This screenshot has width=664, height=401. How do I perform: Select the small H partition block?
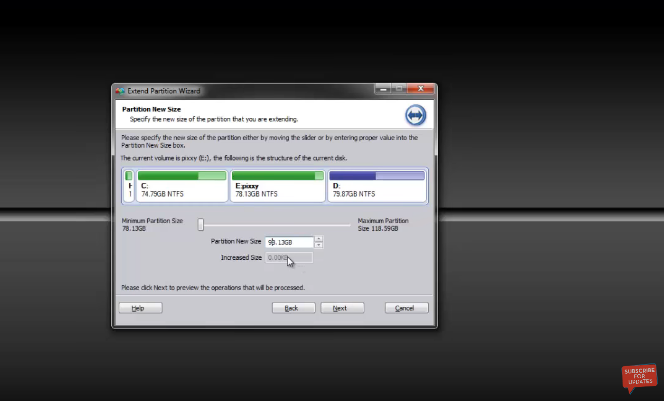click(128, 185)
